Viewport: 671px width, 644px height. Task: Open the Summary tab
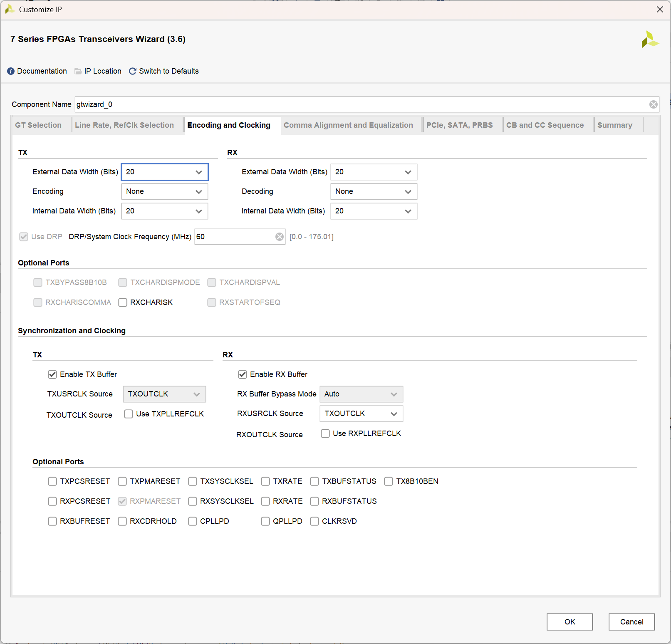[x=615, y=125]
